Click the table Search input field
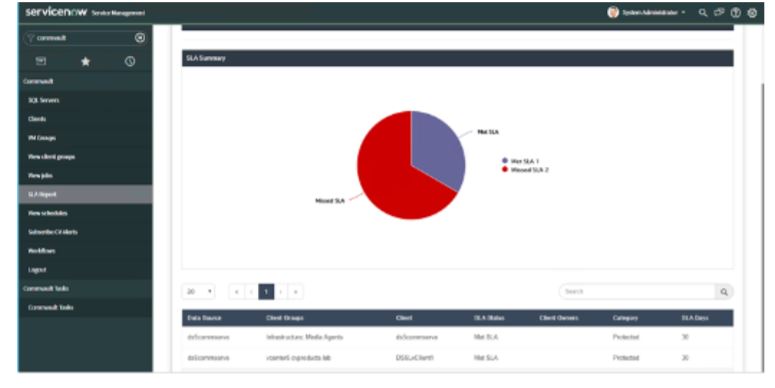Image resolution: width=775 pixels, height=388 pixels. pyautogui.click(x=637, y=292)
